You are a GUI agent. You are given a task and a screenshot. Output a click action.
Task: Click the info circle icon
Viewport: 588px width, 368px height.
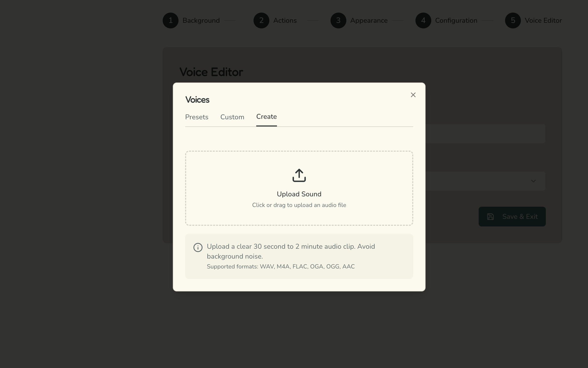click(198, 247)
